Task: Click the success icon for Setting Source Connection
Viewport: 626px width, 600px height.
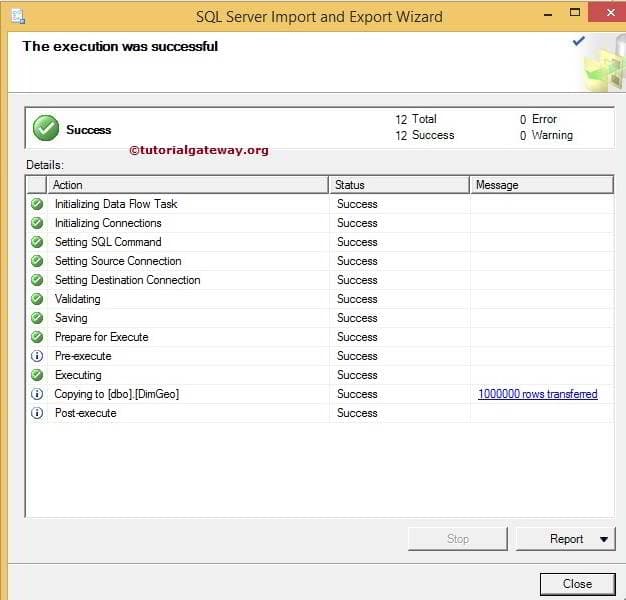Action: 37,261
